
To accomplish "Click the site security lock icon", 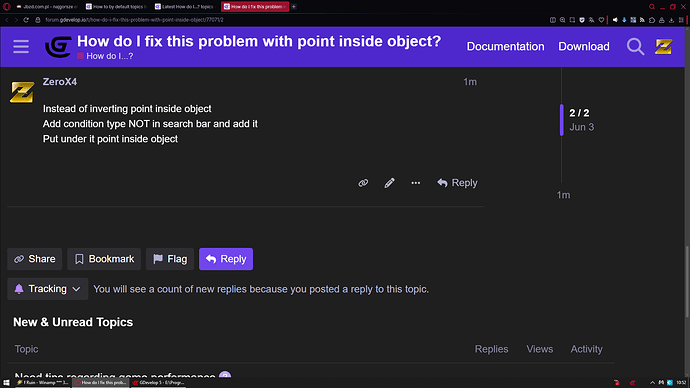I will pos(38,20).
